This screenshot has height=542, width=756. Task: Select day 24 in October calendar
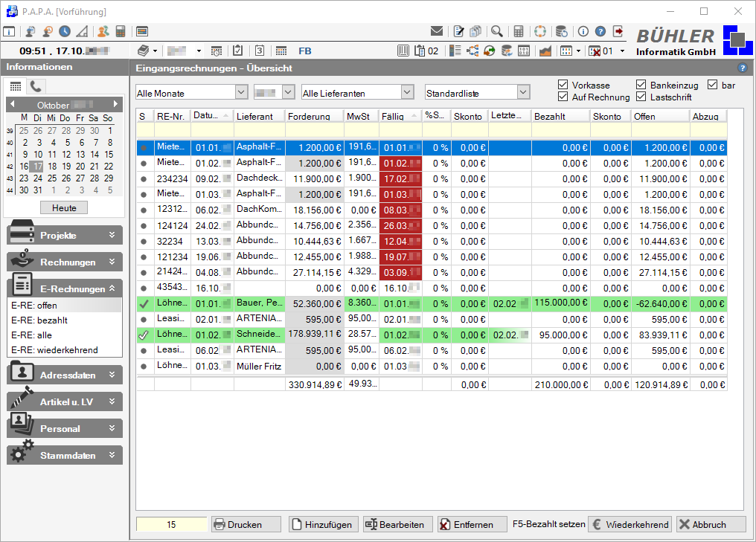tap(38, 178)
